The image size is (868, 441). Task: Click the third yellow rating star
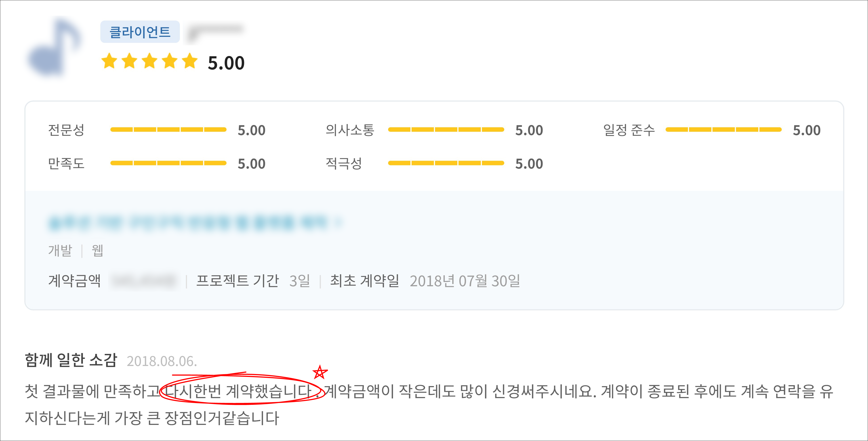tap(150, 61)
